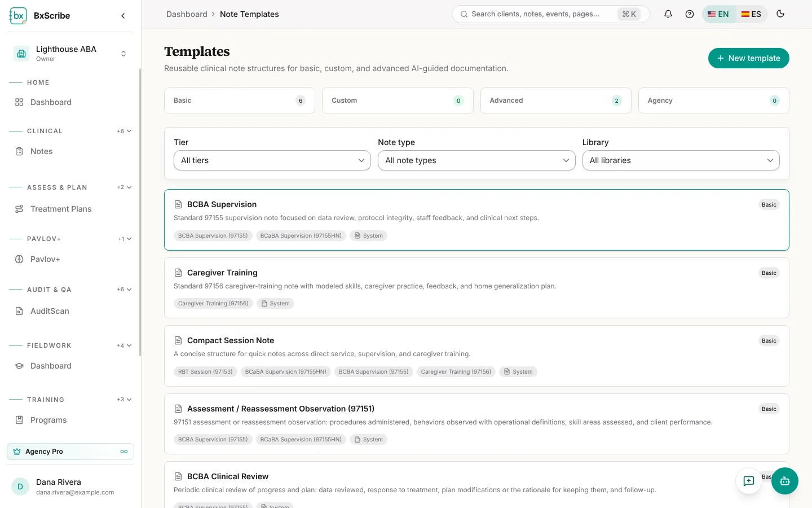Click the BxScribe logo icon
This screenshot has height=508, width=812.
[x=18, y=16]
